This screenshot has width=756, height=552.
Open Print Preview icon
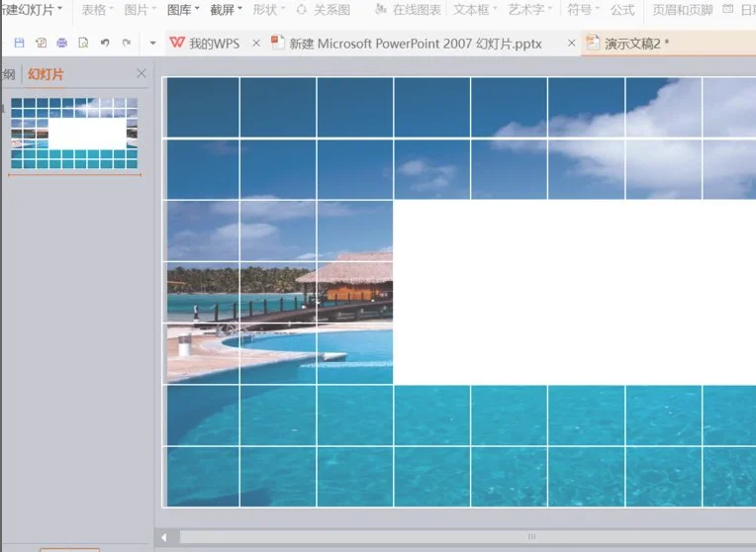click(x=83, y=43)
